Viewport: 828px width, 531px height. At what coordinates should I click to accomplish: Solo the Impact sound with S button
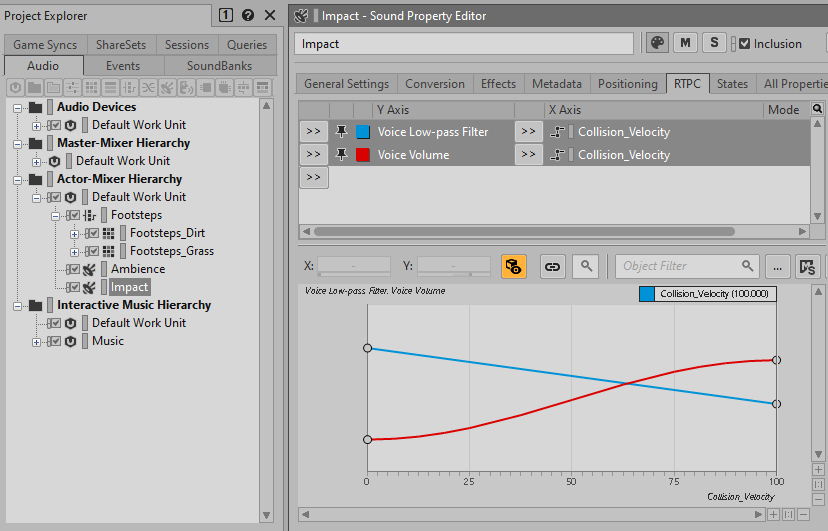[713, 43]
